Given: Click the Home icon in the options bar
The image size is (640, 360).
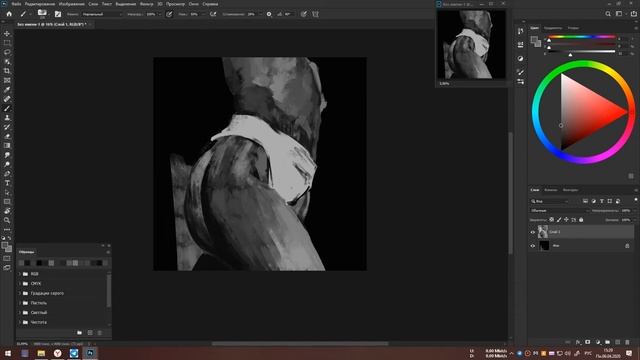Looking at the screenshot, I should tap(9, 14).
